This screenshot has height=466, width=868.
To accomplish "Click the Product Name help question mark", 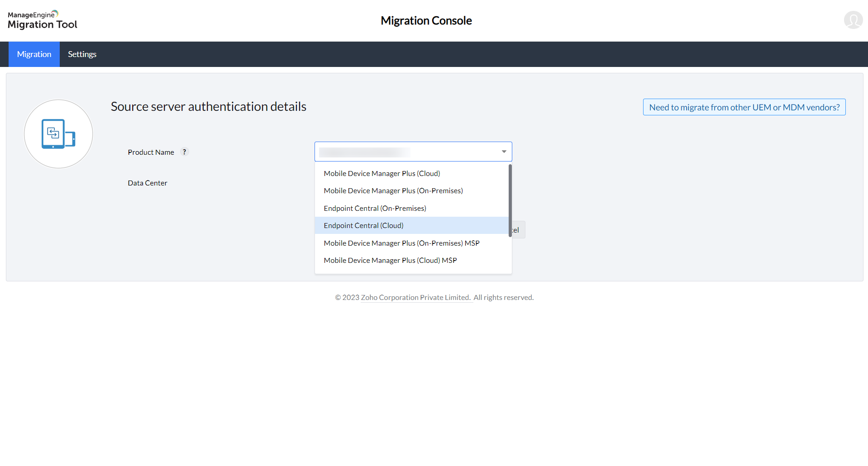I will click(184, 152).
